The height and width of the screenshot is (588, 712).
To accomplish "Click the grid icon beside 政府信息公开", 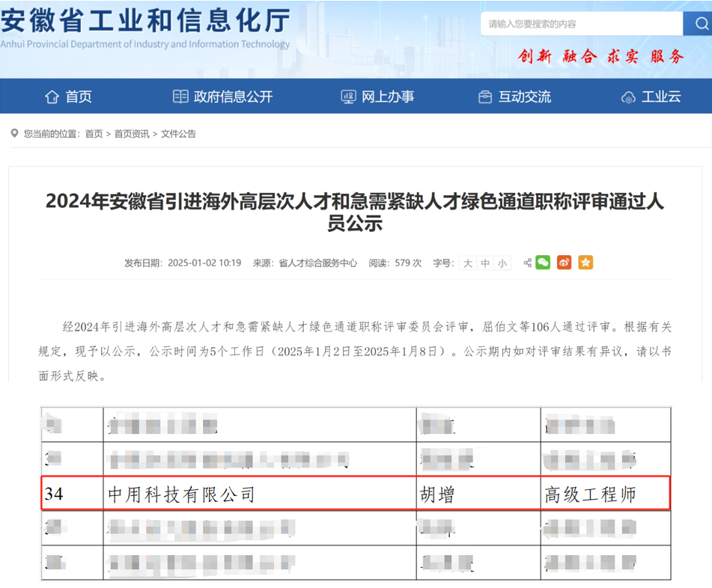I will [x=180, y=96].
